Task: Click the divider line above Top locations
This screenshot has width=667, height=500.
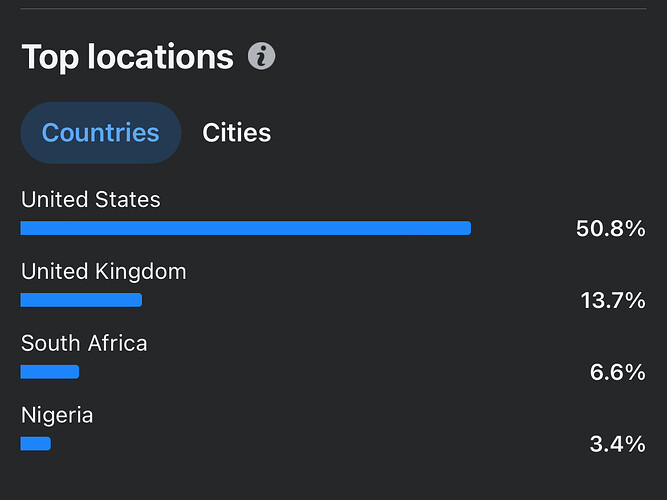Action: point(333,9)
